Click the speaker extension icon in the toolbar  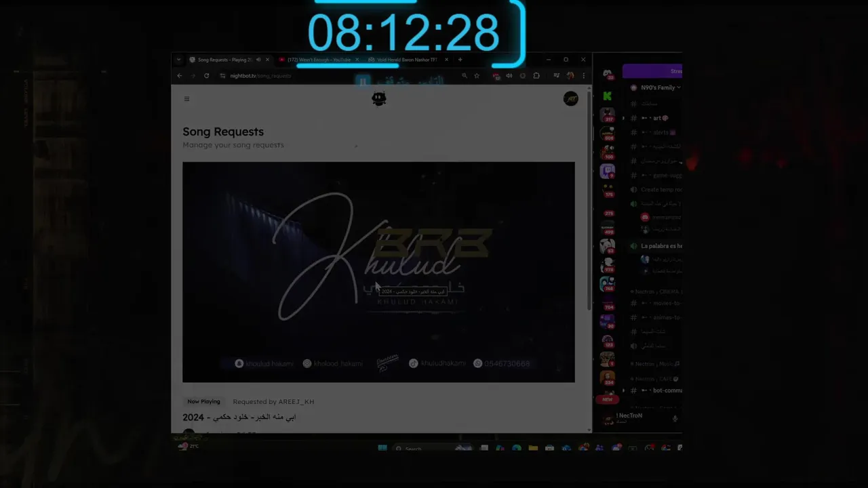click(x=509, y=76)
